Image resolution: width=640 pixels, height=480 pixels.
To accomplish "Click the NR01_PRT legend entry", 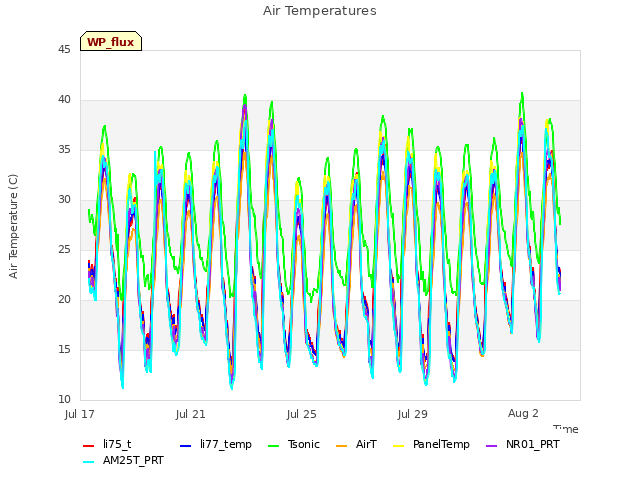I will [523, 444].
